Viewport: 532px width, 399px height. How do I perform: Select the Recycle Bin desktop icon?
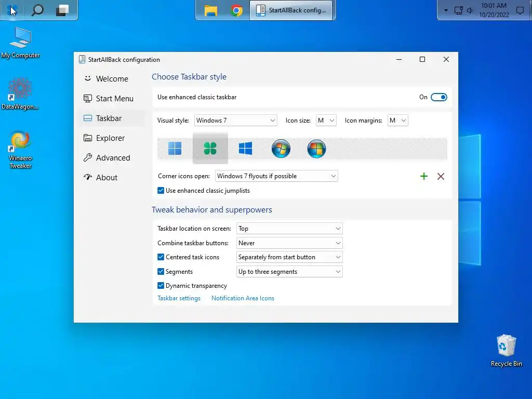point(506,351)
